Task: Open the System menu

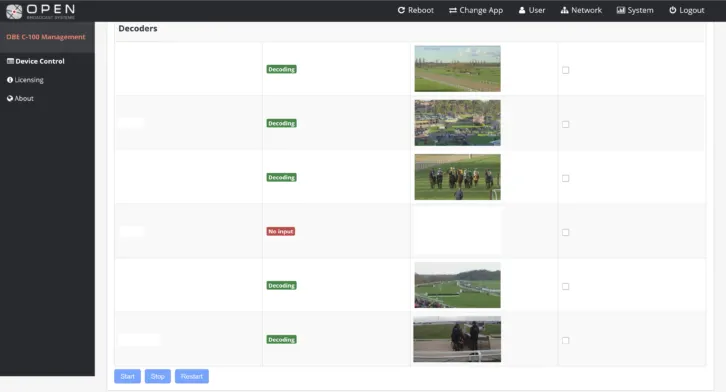Action: (x=635, y=10)
